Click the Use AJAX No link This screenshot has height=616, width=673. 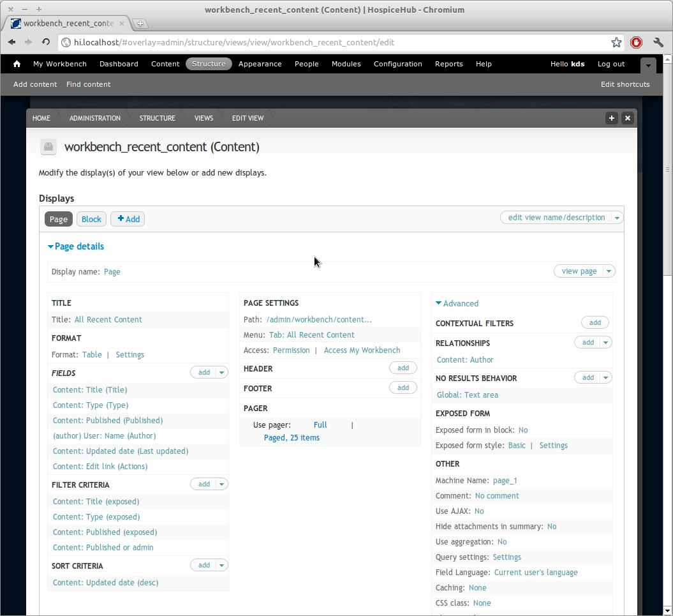tap(479, 511)
